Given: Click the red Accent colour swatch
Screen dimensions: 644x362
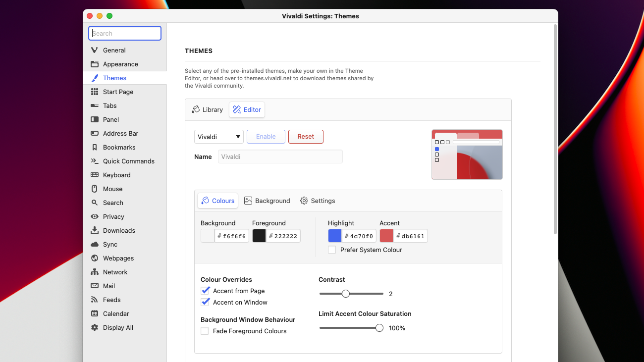Looking at the screenshot, I should point(386,236).
